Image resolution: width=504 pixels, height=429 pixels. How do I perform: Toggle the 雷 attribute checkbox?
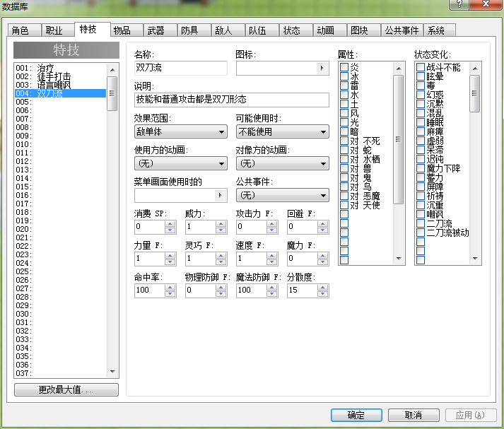click(344, 86)
